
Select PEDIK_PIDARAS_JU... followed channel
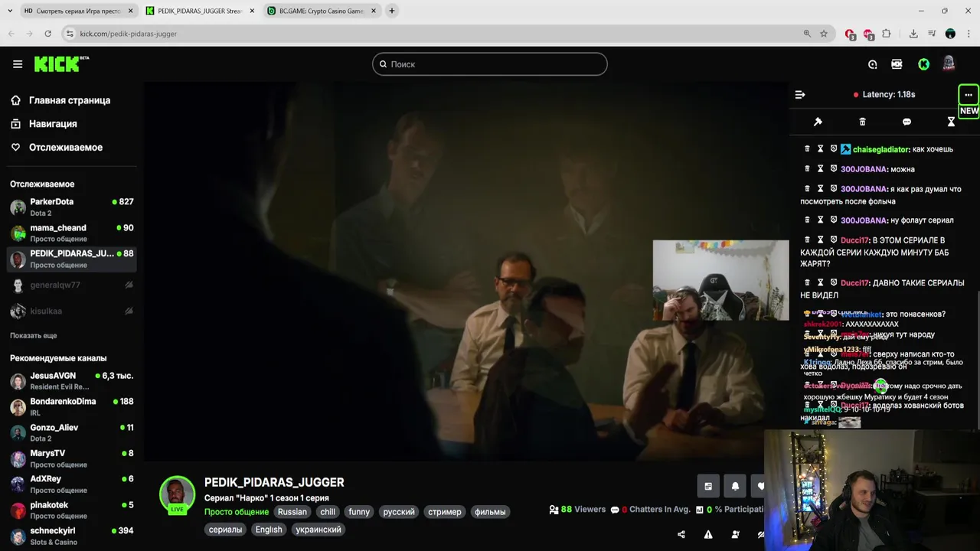[x=72, y=259]
